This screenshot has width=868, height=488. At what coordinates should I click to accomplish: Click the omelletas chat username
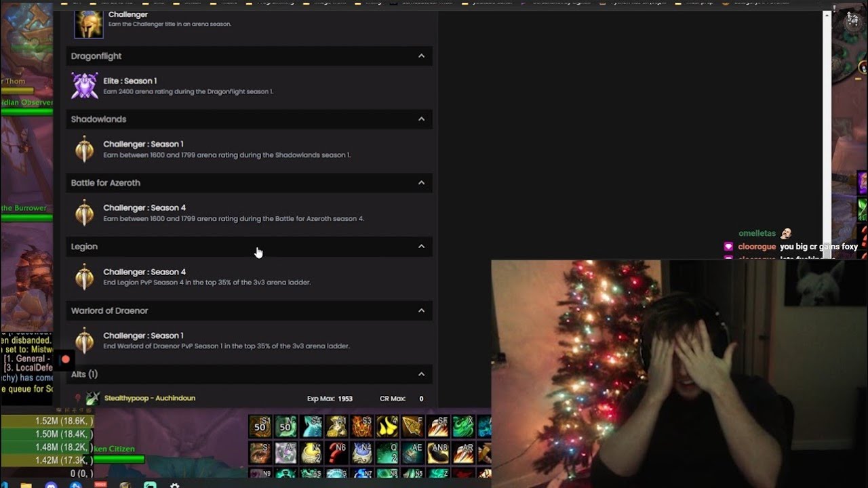tap(757, 233)
